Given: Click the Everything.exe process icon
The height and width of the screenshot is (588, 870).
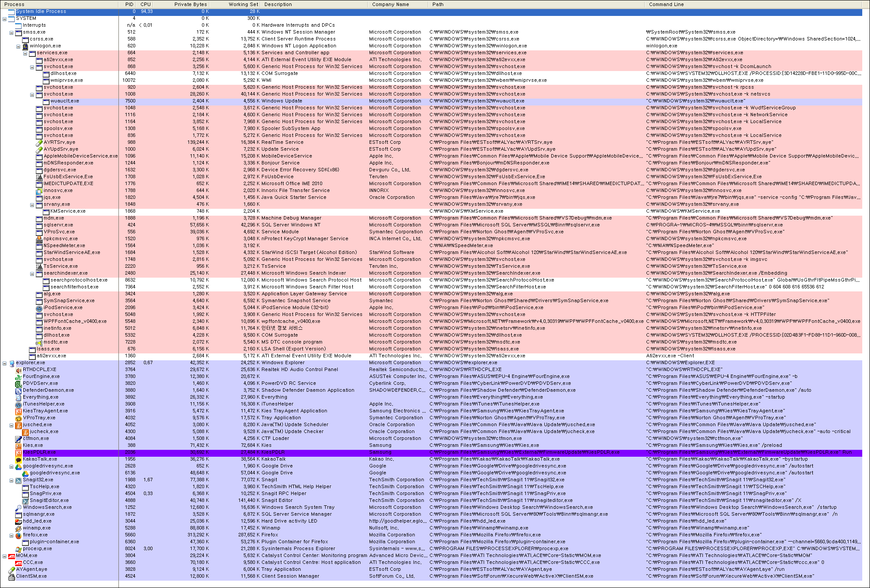Looking at the screenshot, I should 19,397.
